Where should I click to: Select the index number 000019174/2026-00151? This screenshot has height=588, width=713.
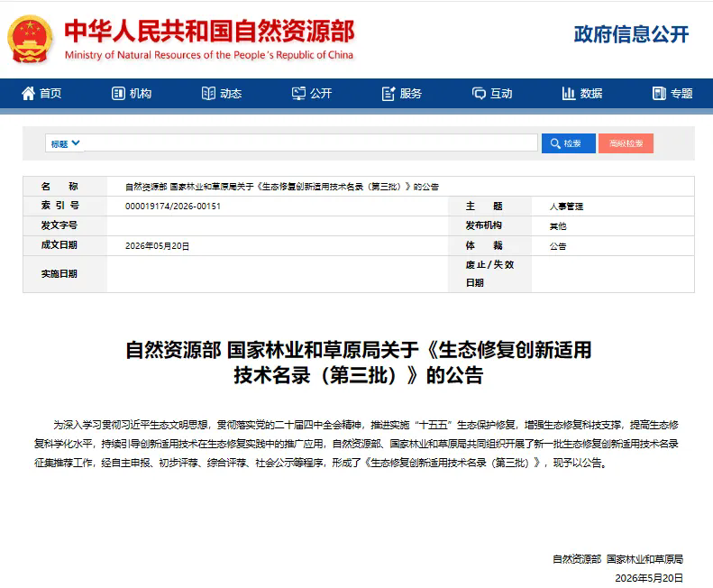tap(173, 207)
